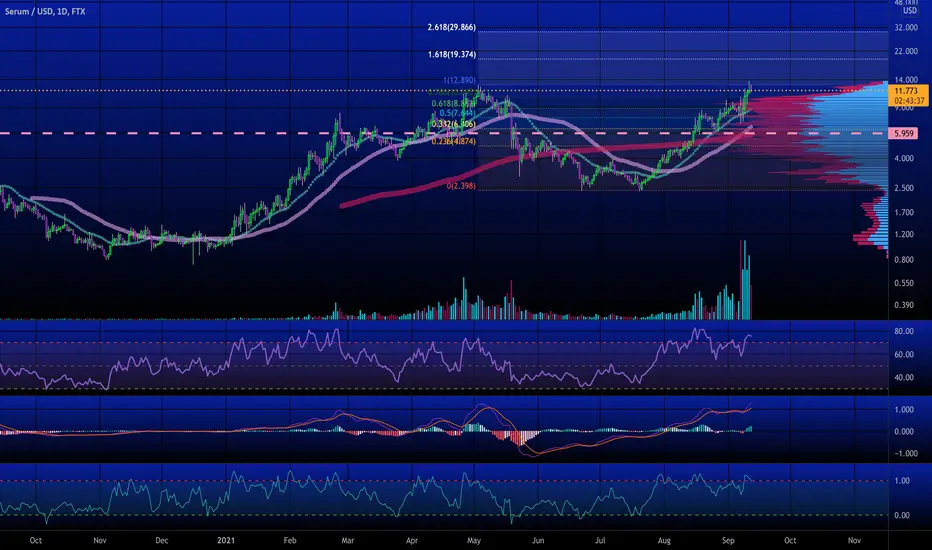Click 60.00 on the RSI pane scale
The width and height of the screenshot is (932, 550).
point(904,354)
